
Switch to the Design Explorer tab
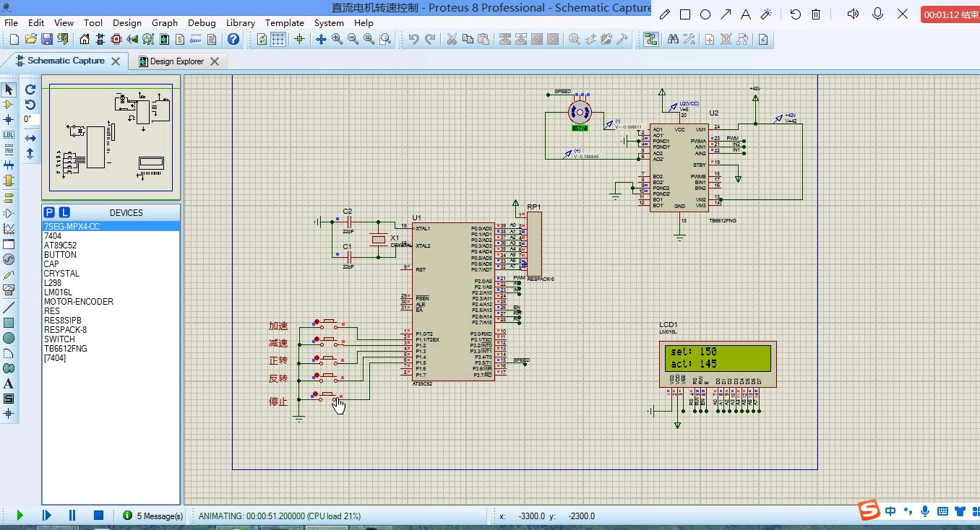pos(176,61)
